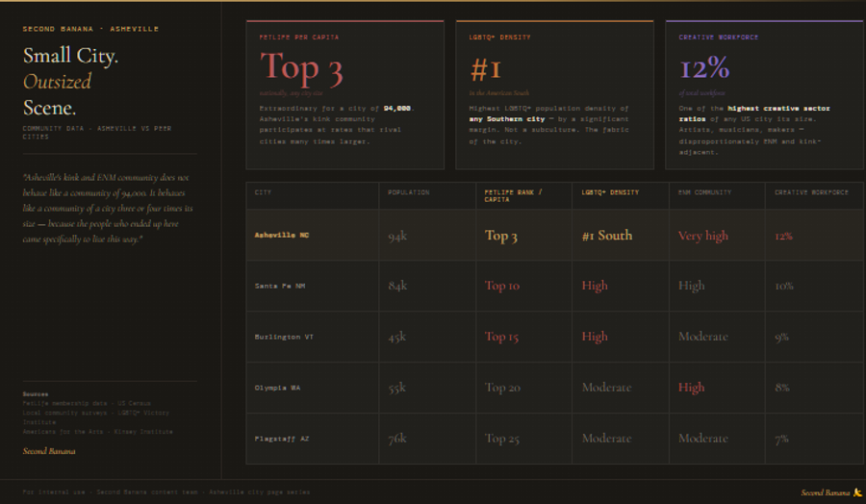
Task: Click Flagstaff's 'Moderate' LGBTQ+ density cell
Action: click(606, 438)
